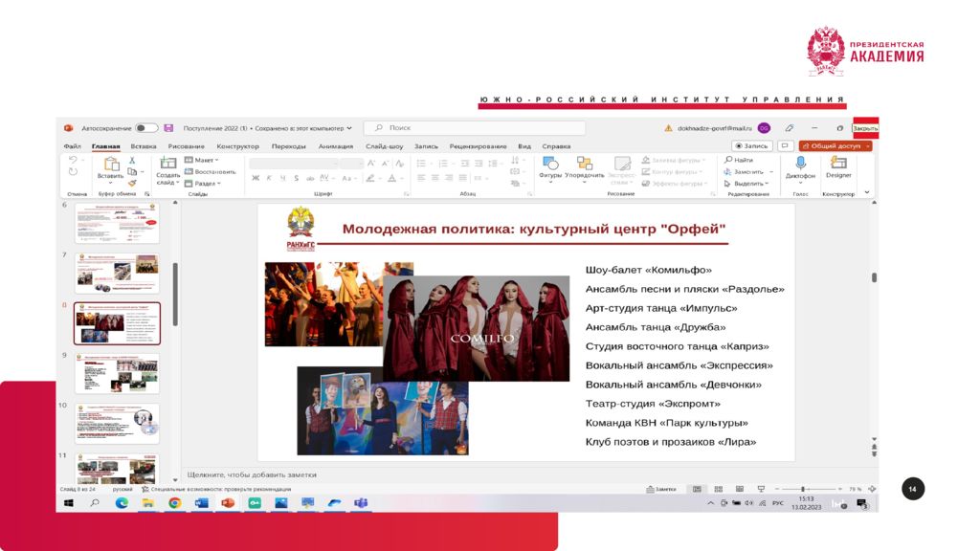
Task: Click the purple Save disk icon
Action: tap(168, 128)
